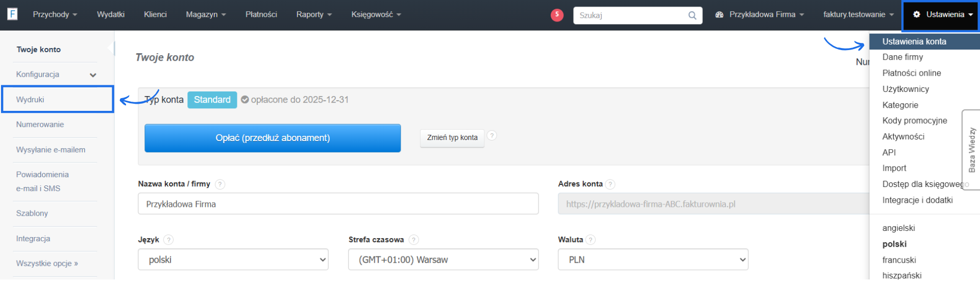The image size is (980, 281).
Task: Click the search magnifier icon
Action: [692, 15]
